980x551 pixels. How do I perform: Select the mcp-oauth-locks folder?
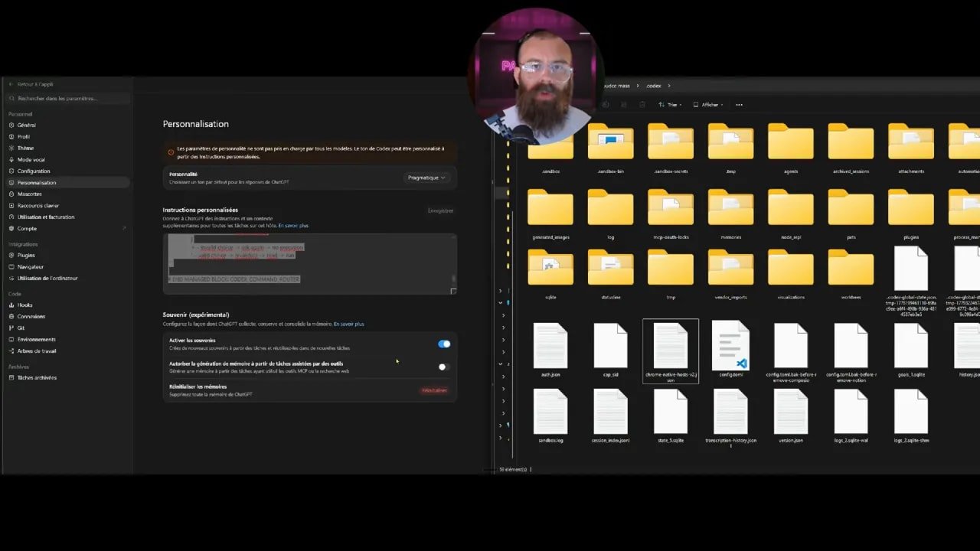[x=671, y=214]
